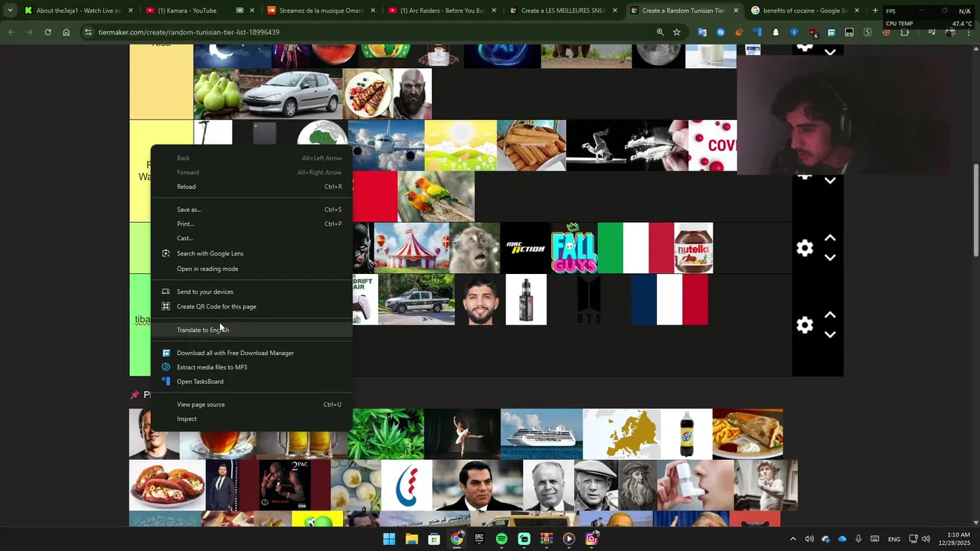Choose Save as... in context menu
This screenshot has width=980, height=551.
(251, 210)
